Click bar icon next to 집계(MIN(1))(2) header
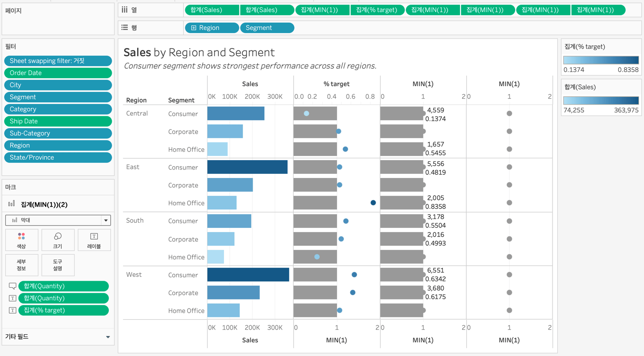Viewport: 644px width, 356px height. click(x=12, y=204)
